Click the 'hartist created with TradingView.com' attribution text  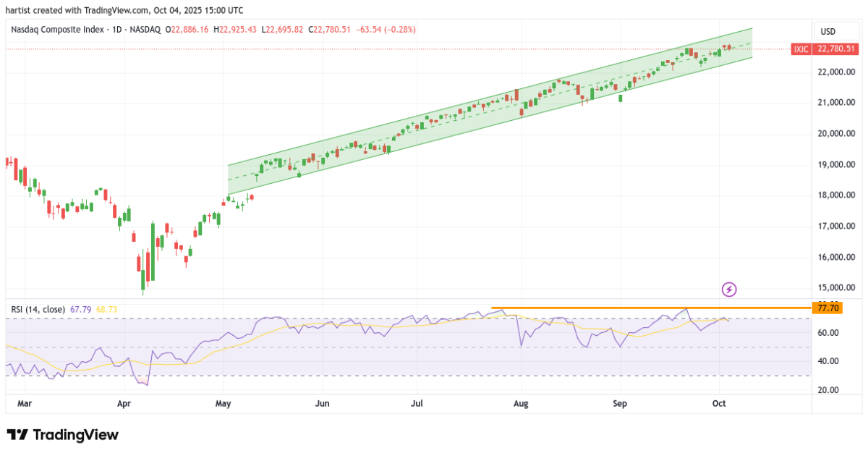tap(123, 10)
